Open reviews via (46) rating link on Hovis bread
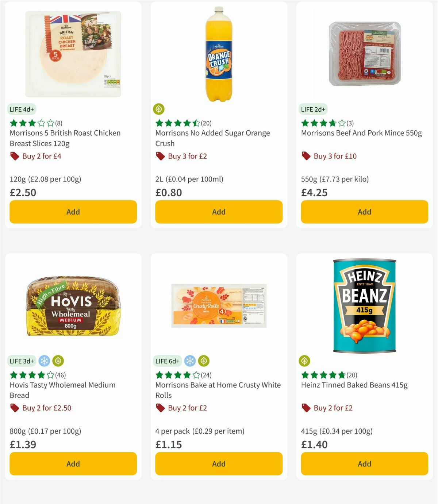The width and height of the screenshot is (438, 504). pos(61,375)
